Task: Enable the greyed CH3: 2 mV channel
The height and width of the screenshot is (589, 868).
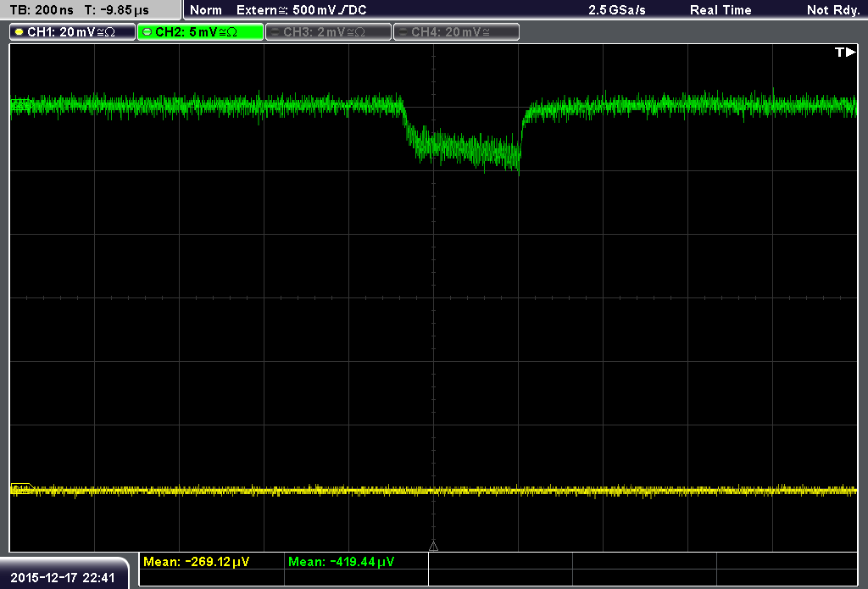Action: tap(328, 32)
